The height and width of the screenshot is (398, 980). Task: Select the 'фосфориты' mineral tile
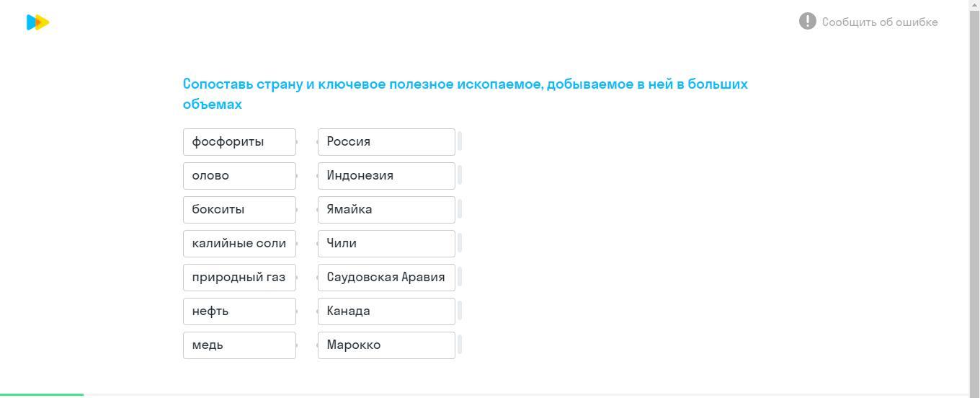click(x=239, y=142)
